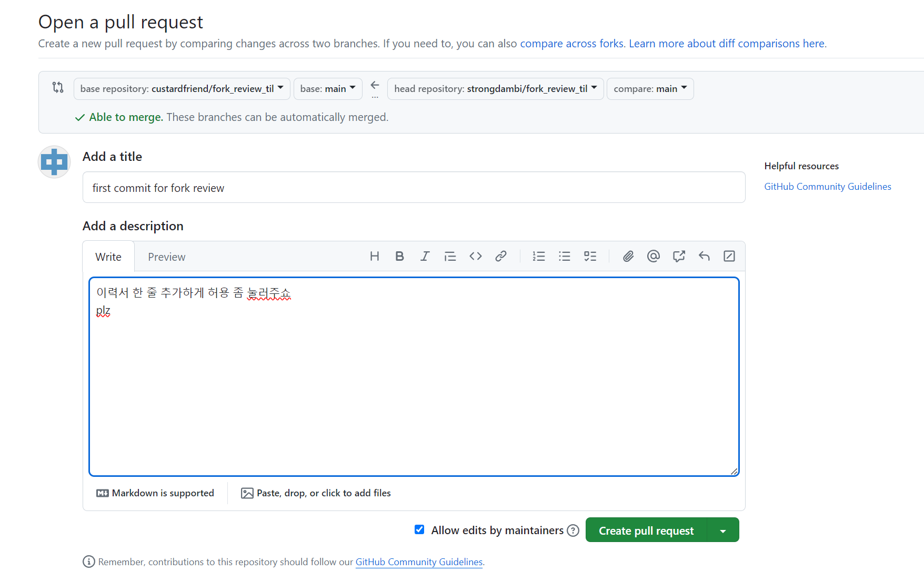The height and width of the screenshot is (582, 924).
Task: Click the user avatar image
Action: (54, 162)
